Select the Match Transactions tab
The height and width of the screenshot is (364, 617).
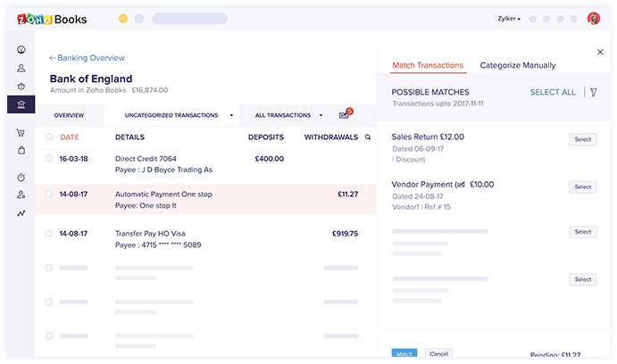tap(428, 65)
